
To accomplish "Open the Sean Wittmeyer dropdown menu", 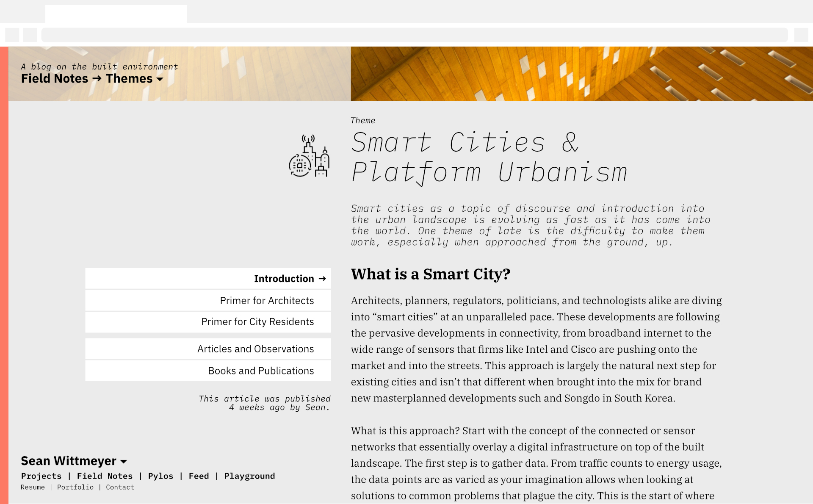I will (x=124, y=462).
